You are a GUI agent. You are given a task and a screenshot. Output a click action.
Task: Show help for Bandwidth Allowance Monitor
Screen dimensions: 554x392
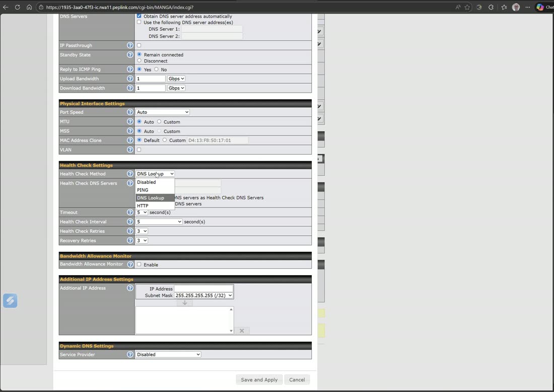coord(130,265)
